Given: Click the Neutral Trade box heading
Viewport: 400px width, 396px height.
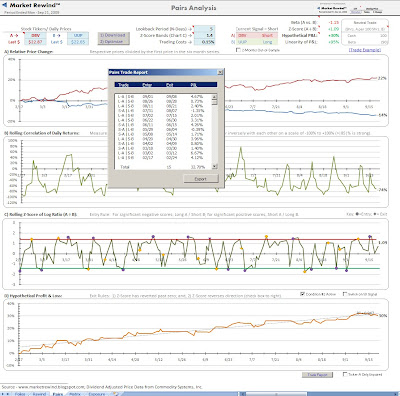Looking at the screenshot, I should (x=365, y=23).
